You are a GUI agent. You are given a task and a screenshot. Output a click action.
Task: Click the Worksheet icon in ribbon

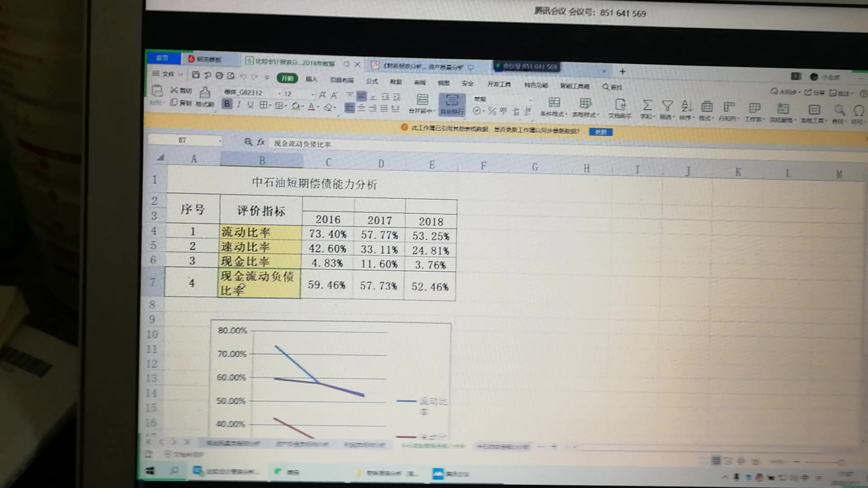tap(754, 108)
